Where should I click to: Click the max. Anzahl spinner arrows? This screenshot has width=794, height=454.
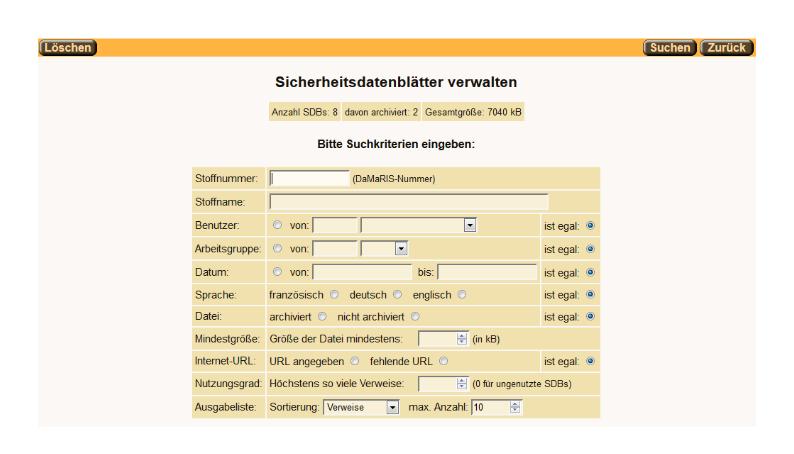pyautogui.click(x=515, y=407)
